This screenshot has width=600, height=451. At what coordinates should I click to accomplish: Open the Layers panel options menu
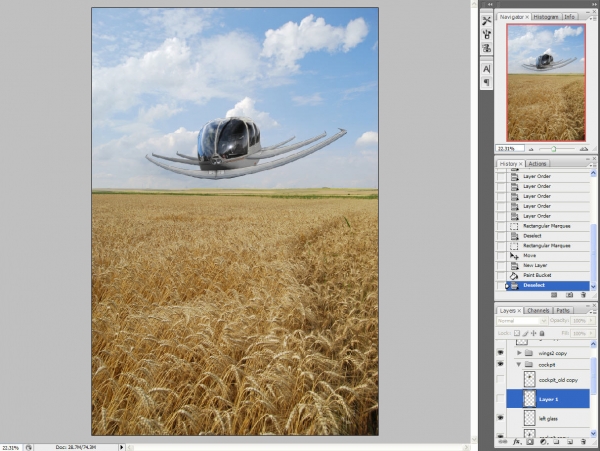pyautogui.click(x=592, y=311)
